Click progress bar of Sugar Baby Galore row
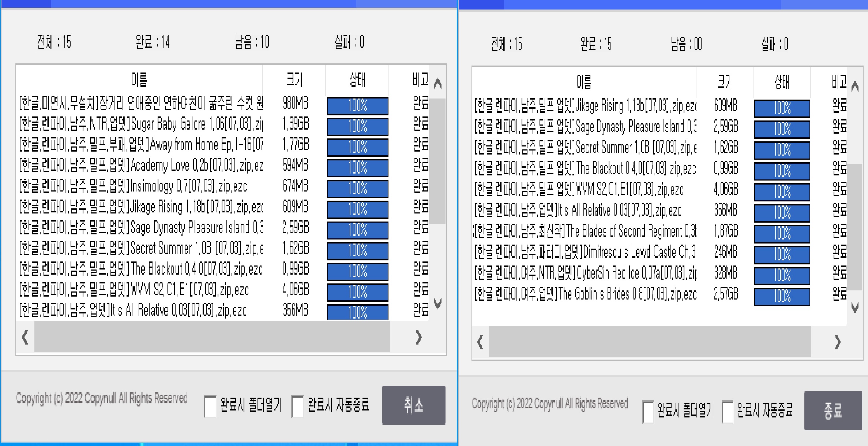Viewport: 868px width, 446px height. tap(357, 126)
